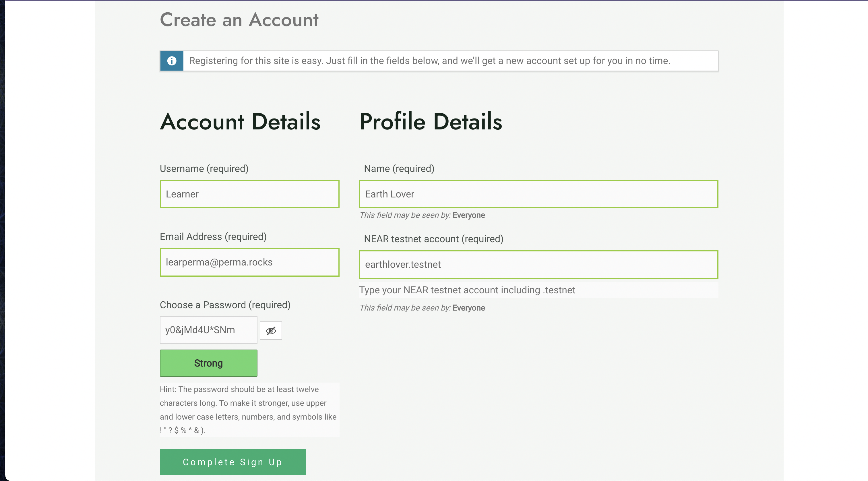868x481 pixels.
Task: Click the password hint text paragraph
Action: (248, 410)
